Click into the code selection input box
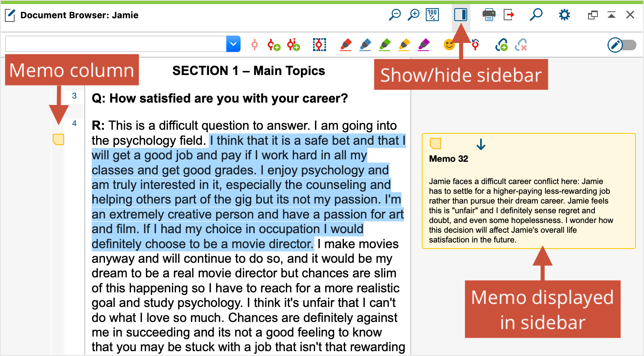The image size is (644, 356). click(x=116, y=44)
